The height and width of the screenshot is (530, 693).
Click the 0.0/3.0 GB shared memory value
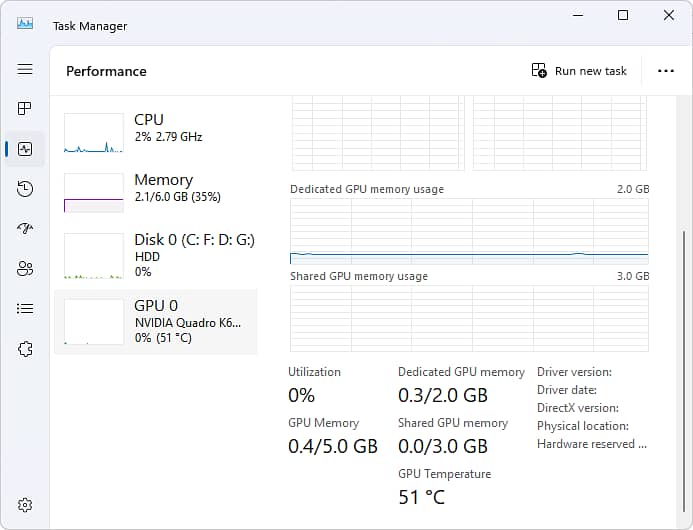coord(443,446)
